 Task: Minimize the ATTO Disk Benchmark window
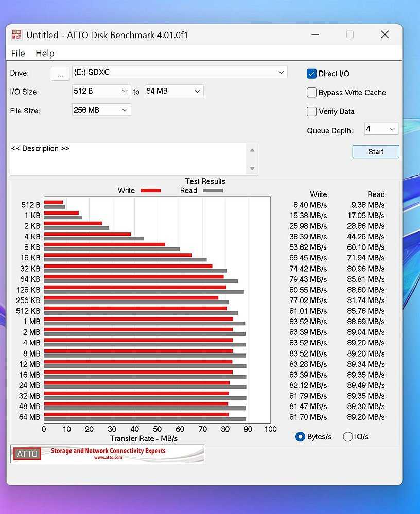(x=315, y=34)
